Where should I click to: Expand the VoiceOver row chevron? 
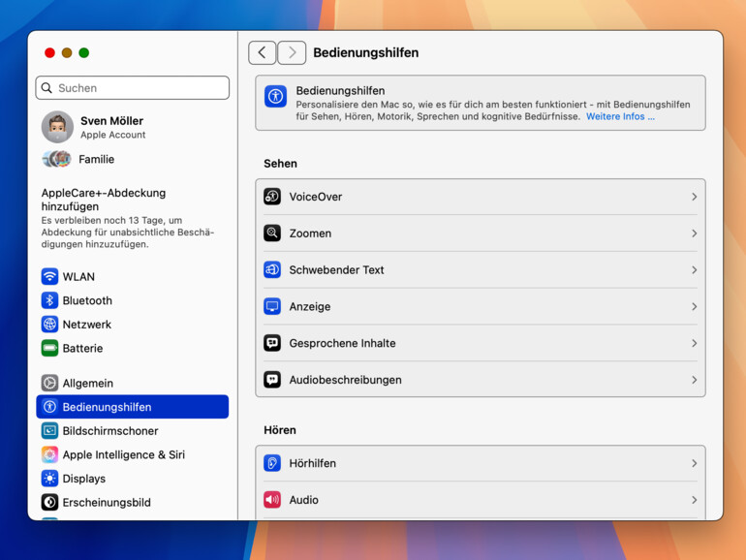[694, 197]
